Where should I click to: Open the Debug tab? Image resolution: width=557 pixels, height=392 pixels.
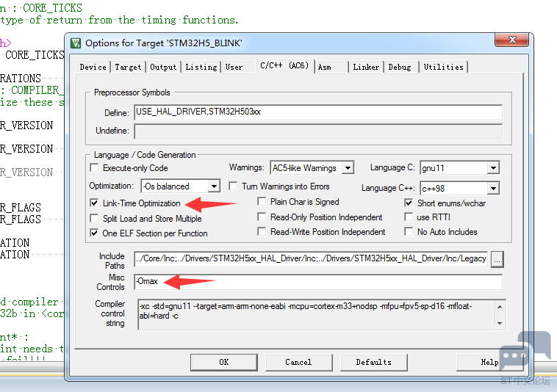point(400,67)
